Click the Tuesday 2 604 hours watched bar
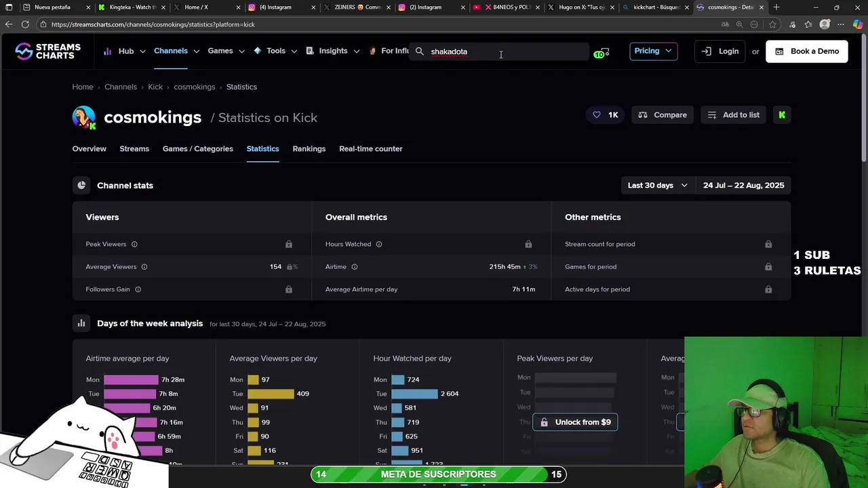Image resolution: width=868 pixels, height=488 pixels. [x=414, y=394]
